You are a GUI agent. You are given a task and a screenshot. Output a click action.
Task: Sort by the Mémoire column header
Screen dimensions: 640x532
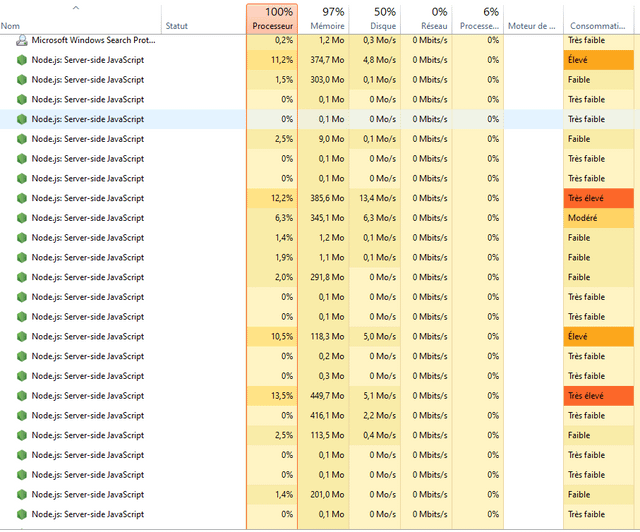pyautogui.click(x=326, y=18)
